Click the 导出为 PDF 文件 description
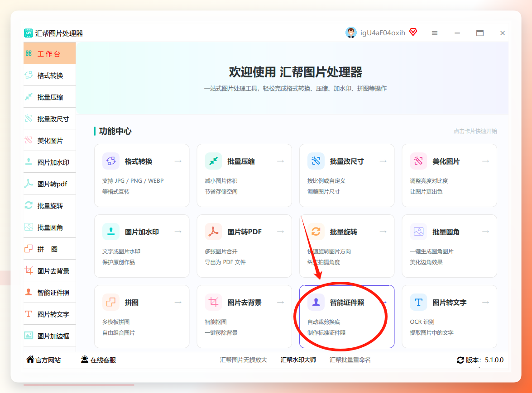This screenshot has width=532, height=393. pos(225,262)
